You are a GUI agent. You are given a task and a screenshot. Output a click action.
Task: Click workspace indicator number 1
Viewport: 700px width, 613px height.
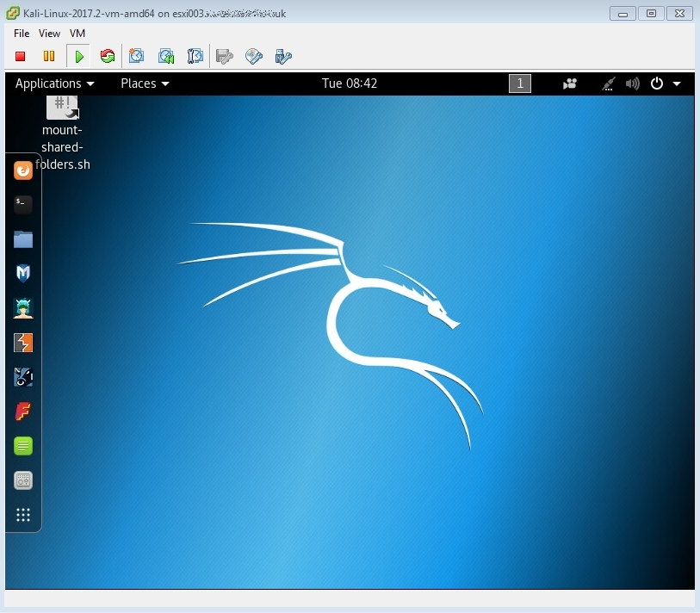point(520,84)
